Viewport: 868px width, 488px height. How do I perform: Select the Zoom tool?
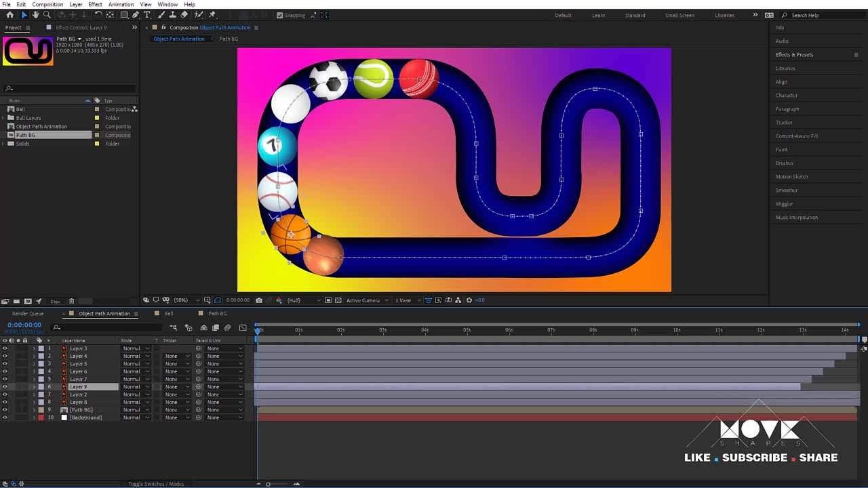coord(47,15)
